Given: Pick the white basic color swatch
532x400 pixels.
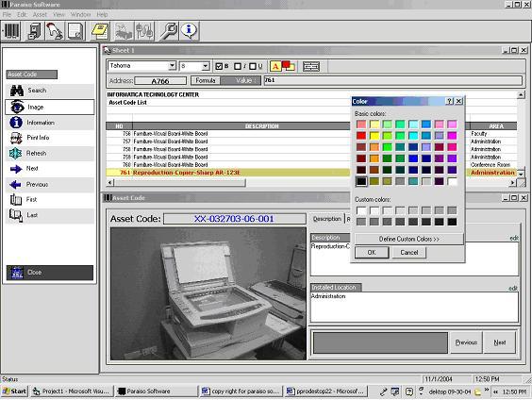Looking at the screenshot, I should (x=452, y=181).
